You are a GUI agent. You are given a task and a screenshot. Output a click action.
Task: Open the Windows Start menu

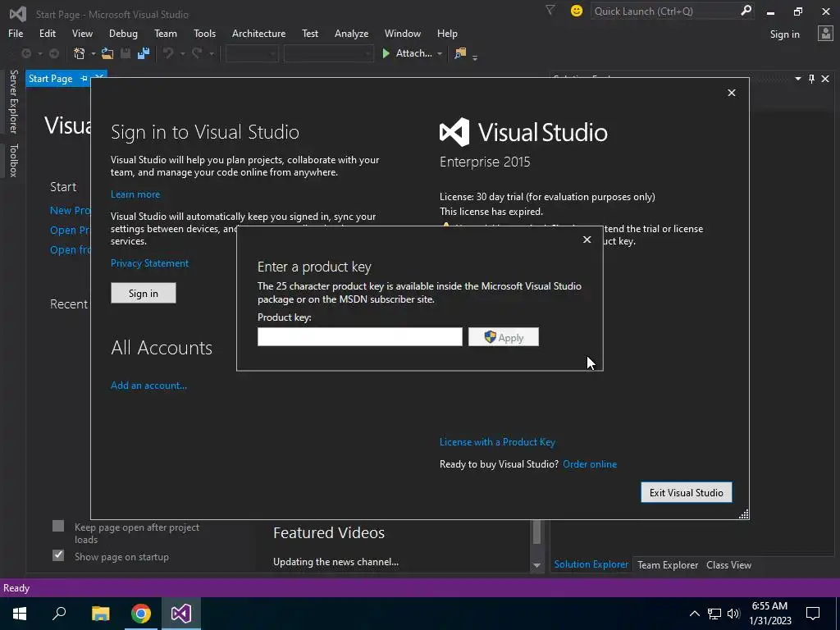click(x=20, y=614)
